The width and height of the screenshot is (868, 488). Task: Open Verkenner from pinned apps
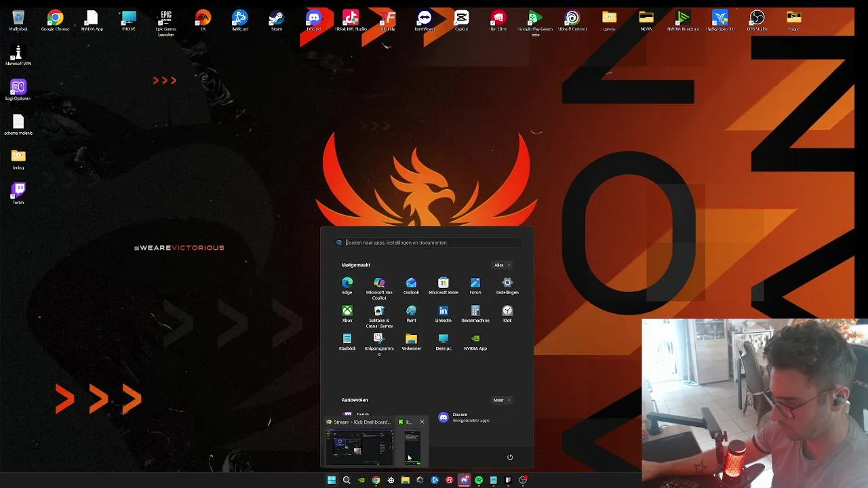(411, 342)
